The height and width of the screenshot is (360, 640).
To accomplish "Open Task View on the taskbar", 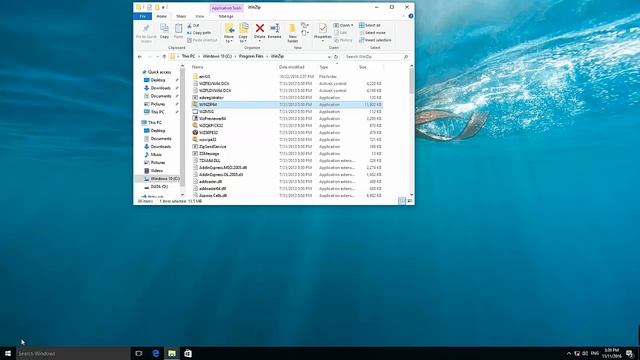I will coord(139,353).
